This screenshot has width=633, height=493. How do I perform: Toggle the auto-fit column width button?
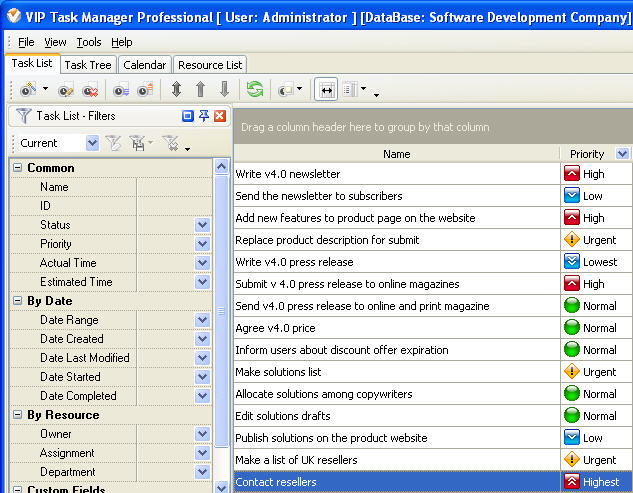click(326, 89)
